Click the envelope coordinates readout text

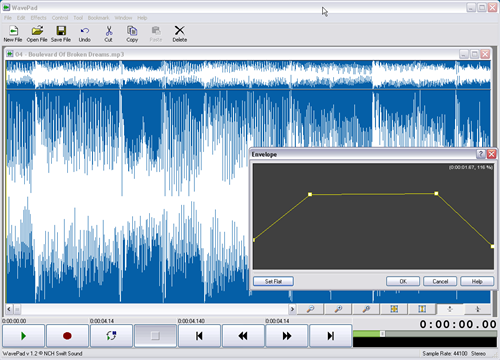pyautogui.click(x=470, y=167)
